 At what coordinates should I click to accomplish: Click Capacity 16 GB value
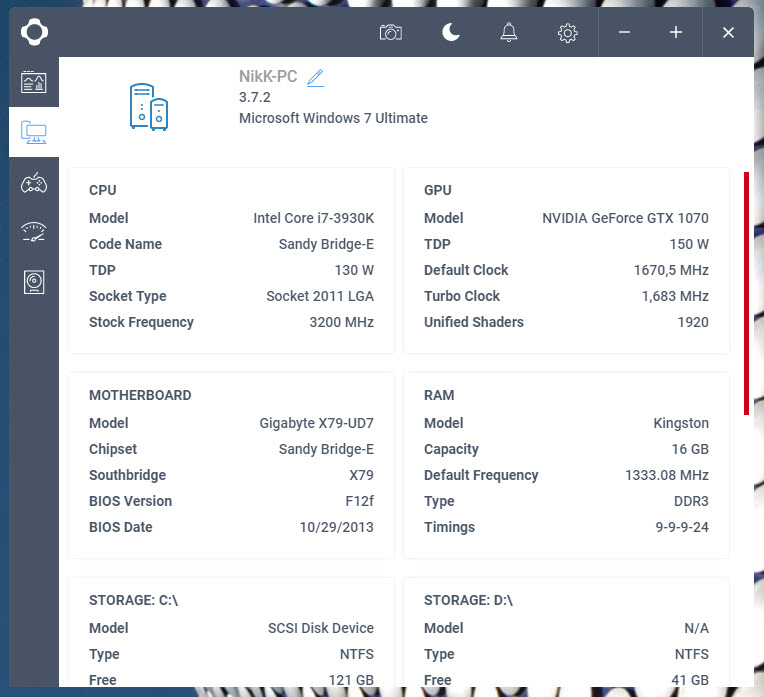tap(690, 449)
